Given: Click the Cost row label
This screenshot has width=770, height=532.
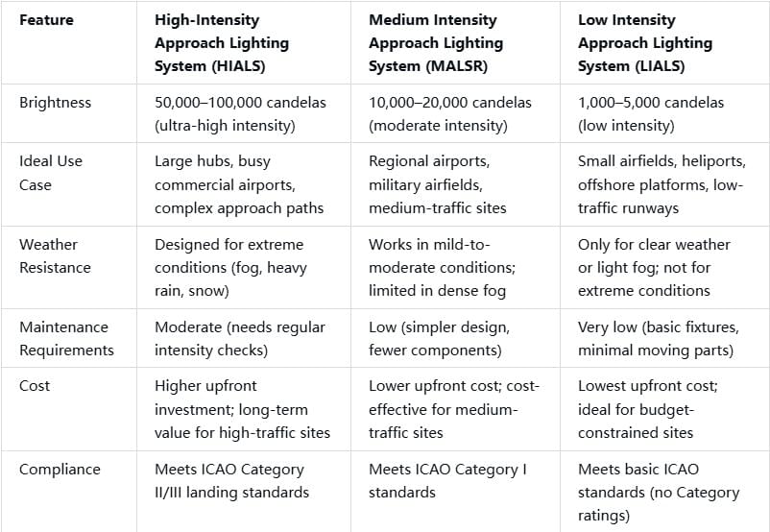Looking at the screenshot, I should [x=35, y=385].
